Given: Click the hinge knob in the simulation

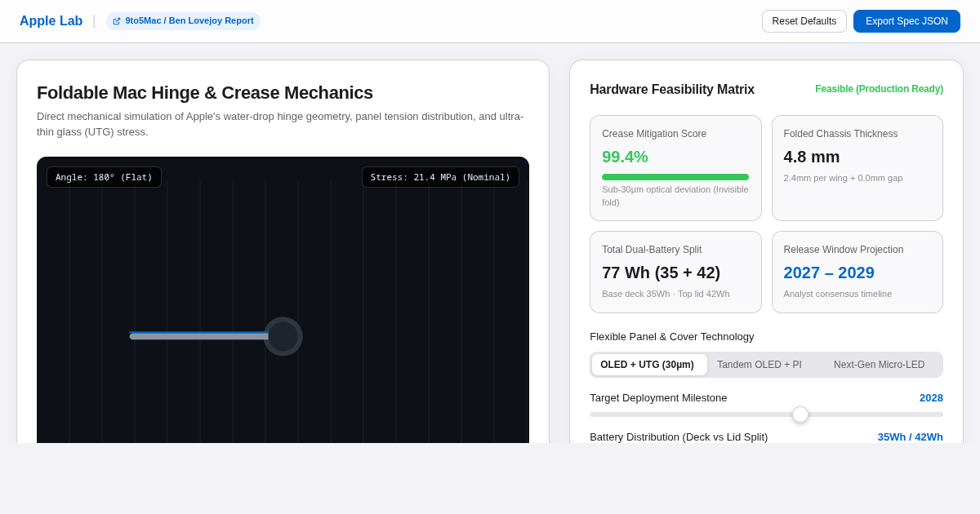Looking at the screenshot, I should coord(283,336).
